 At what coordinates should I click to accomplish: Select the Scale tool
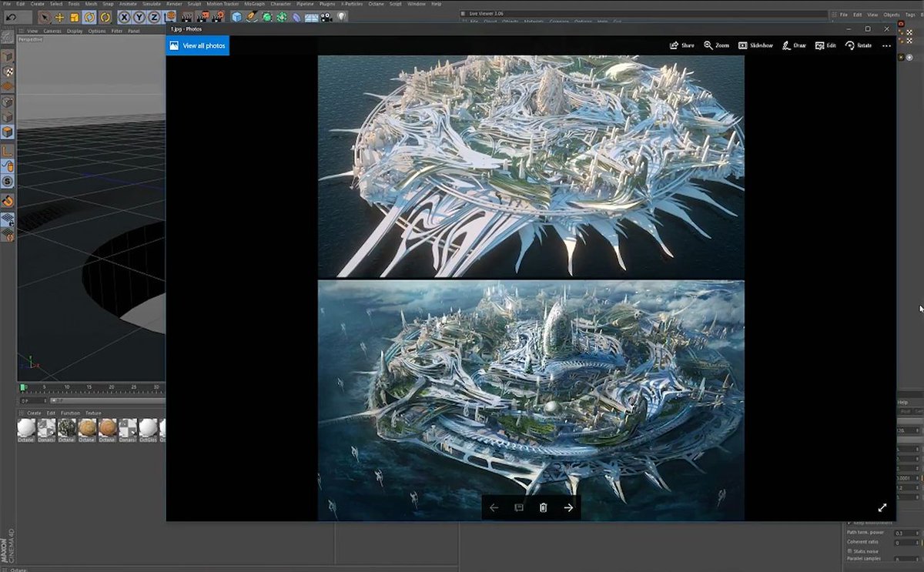tap(74, 17)
